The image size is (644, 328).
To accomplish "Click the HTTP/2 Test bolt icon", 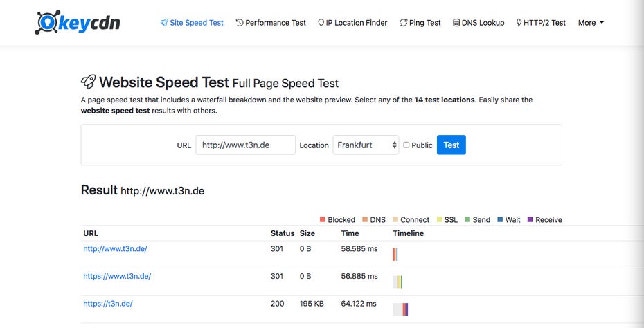I will pyautogui.click(x=519, y=23).
